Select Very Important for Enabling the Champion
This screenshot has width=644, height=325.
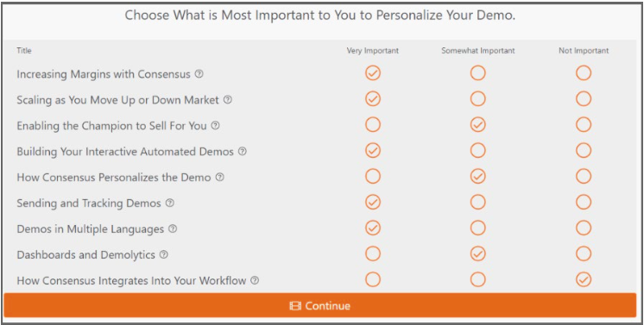(x=373, y=125)
